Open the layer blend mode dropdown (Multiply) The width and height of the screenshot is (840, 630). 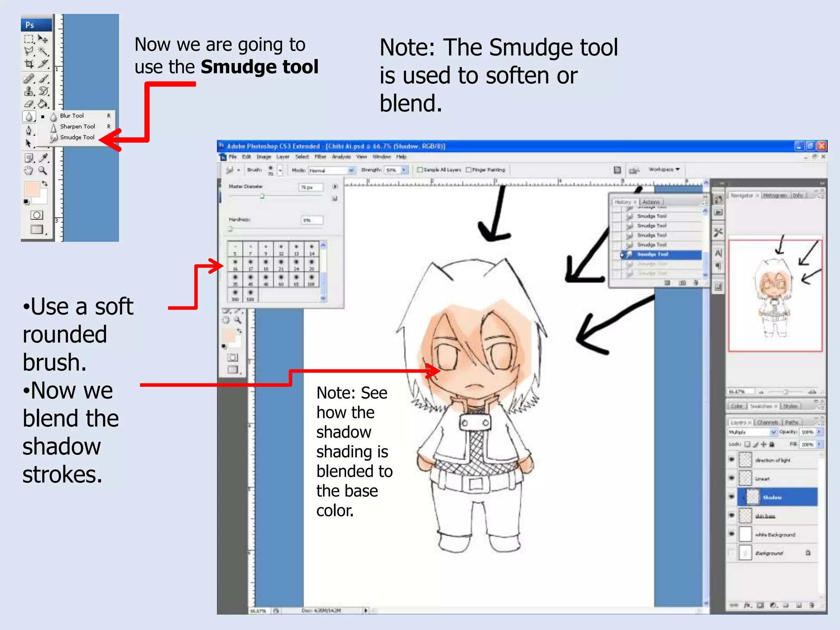(753, 432)
